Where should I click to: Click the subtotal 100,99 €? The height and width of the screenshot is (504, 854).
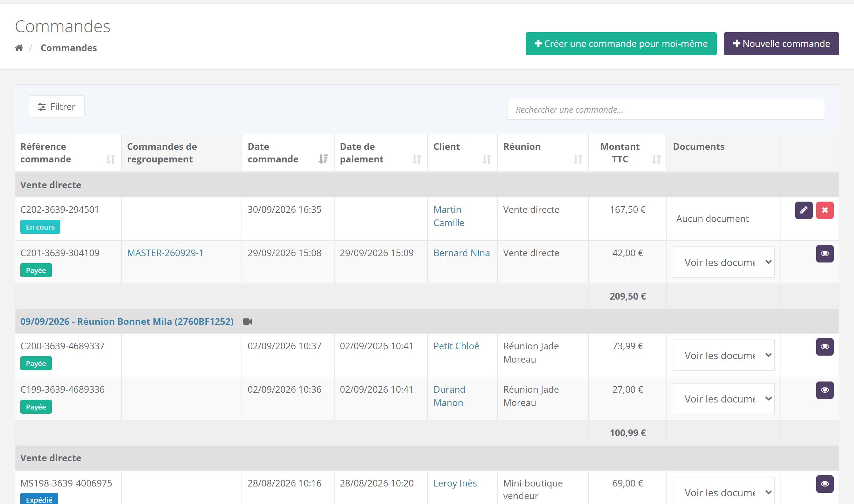(628, 433)
